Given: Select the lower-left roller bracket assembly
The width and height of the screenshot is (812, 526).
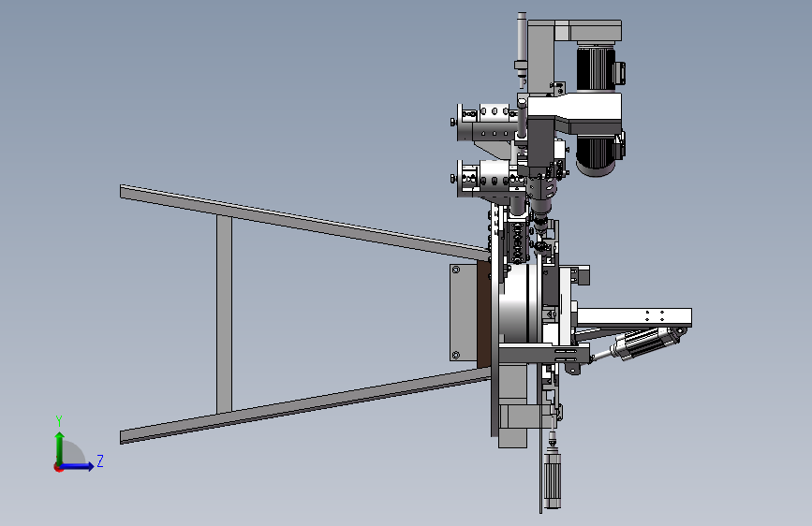Looking at the screenshot, I should (x=487, y=179).
